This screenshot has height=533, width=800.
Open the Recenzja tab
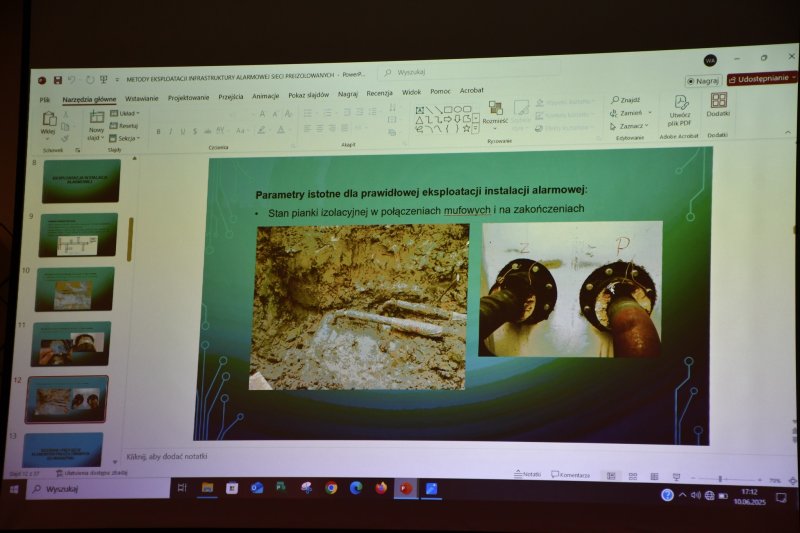(379, 93)
